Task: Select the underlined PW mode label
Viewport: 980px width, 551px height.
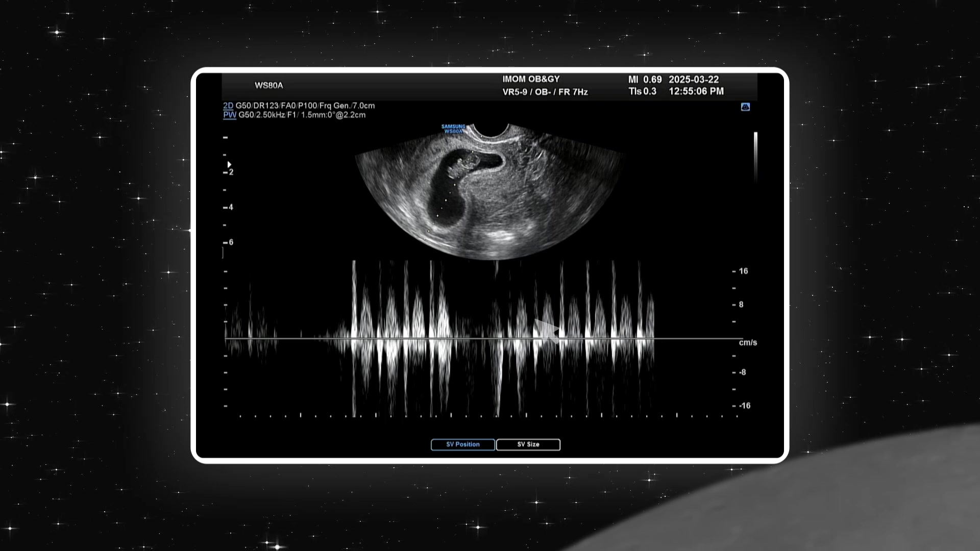Action: 230,115
